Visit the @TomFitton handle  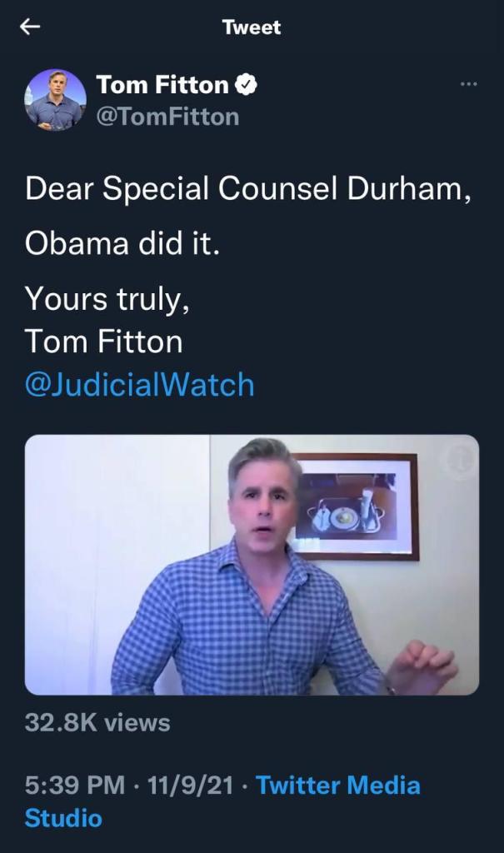pos(167,117)
